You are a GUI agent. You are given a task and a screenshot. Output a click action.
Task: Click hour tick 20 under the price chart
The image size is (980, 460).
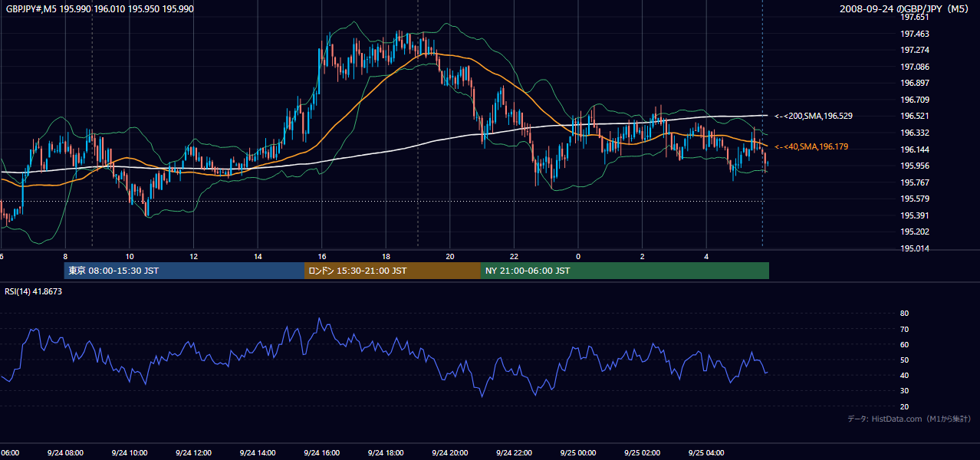[450, 256]
